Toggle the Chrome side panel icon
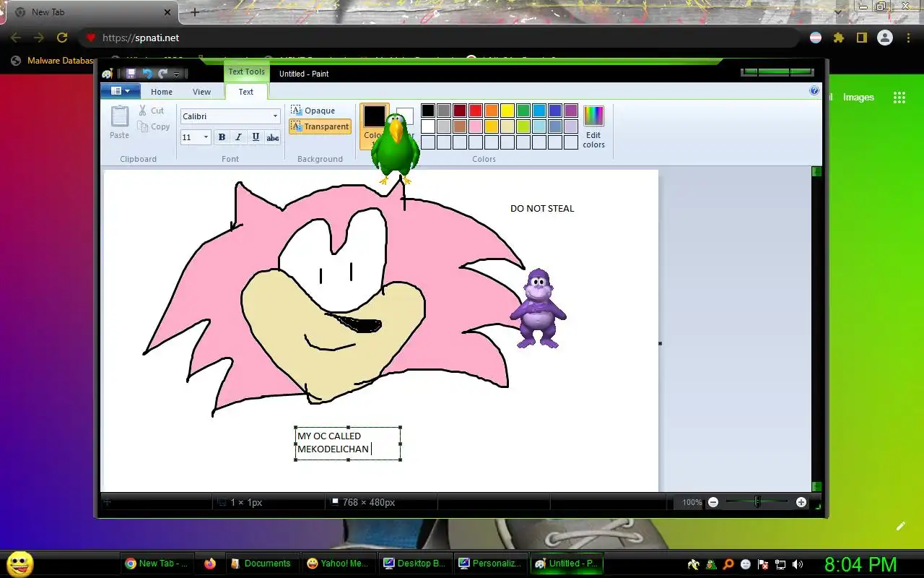The height and width of the screenshot is (578, 924). (861, 38)
